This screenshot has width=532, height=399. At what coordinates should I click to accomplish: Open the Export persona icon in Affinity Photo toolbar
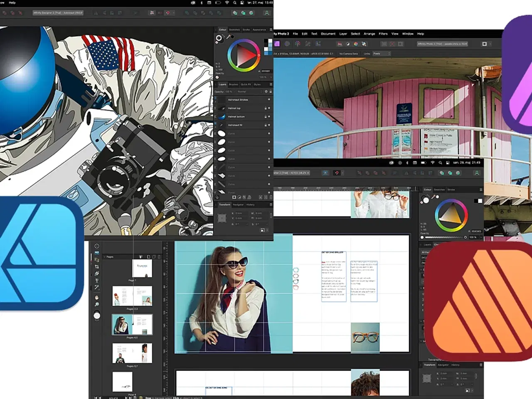318,44
